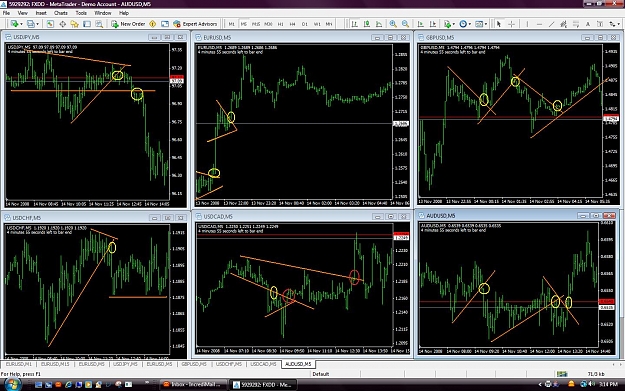Open the Periods clock dropdown

coord(466,24)
